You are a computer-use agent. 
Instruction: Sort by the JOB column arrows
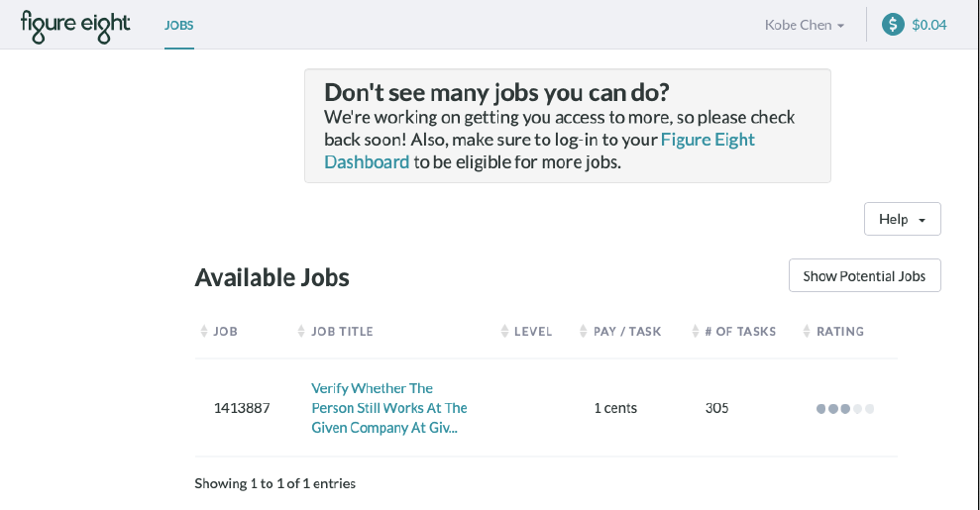point(204,332)
